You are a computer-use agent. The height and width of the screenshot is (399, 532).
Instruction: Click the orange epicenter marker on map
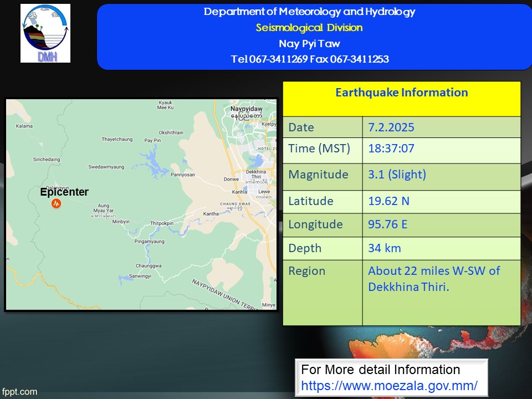tap(57, 203)
